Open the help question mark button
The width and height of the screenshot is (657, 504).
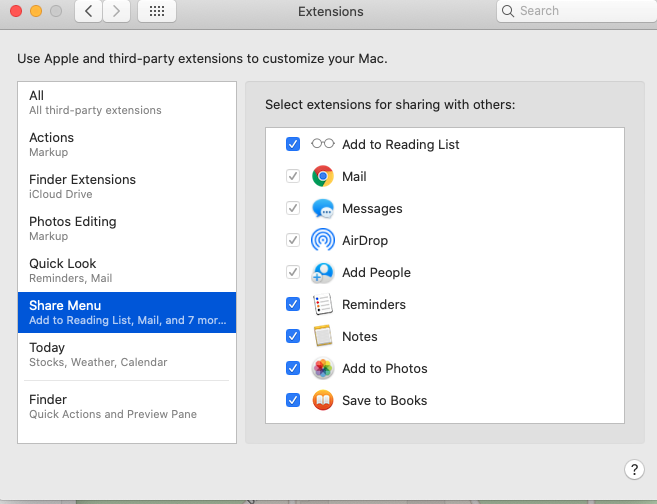pos(634,469)
